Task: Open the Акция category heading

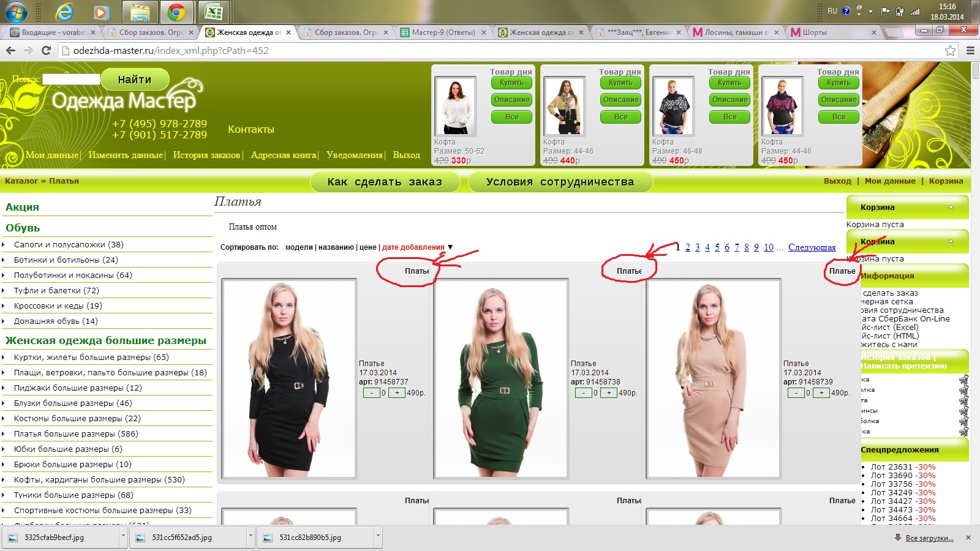Action: click(22, 207)
